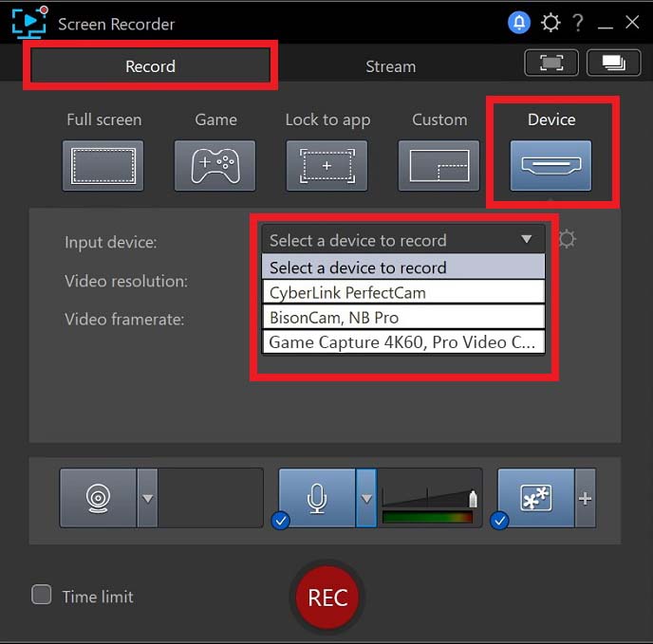653x644 pixels.
Task: Click the stacked windows icon button
Action: (613, 63)
